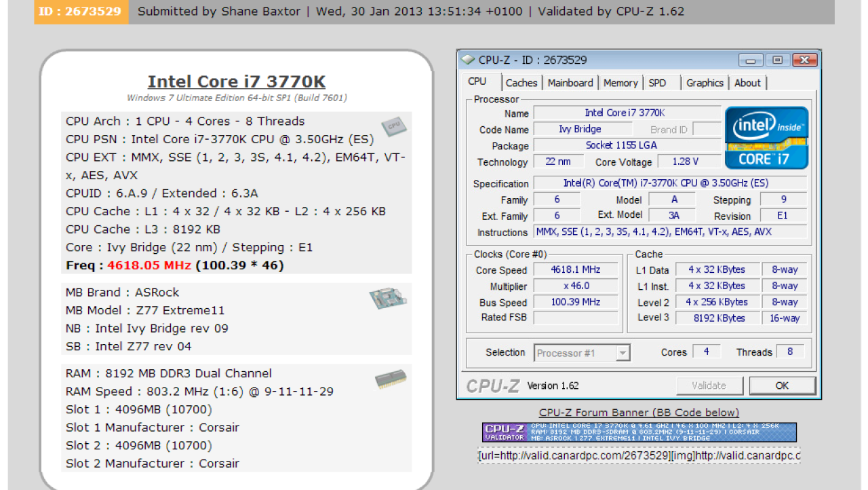Click the BB code URL text field
This screenshot has width=868, height=490.
click(x=639, y=456)
